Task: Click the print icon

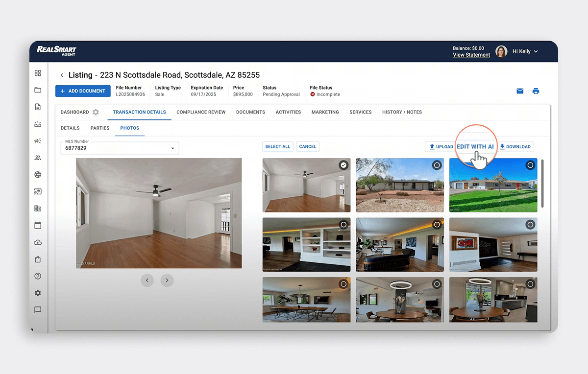Action: (x=536, y=91)
